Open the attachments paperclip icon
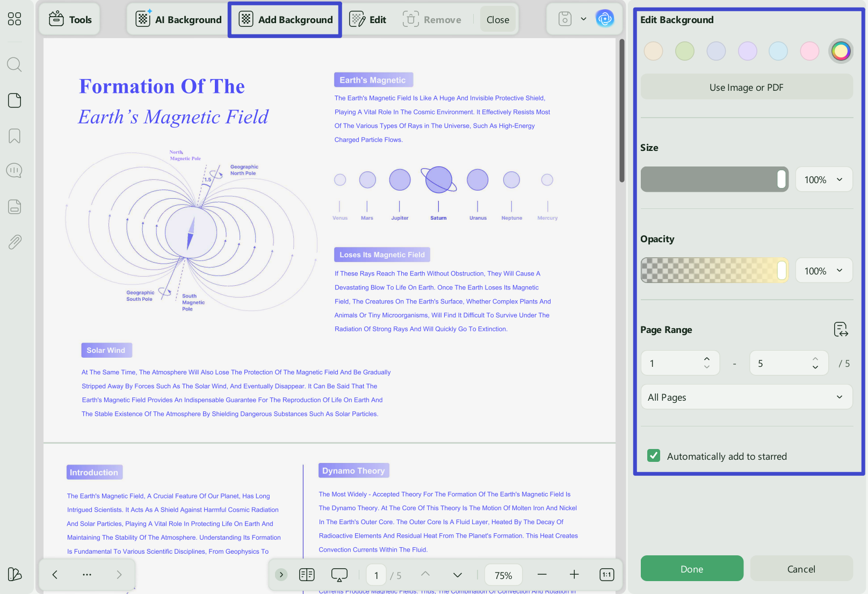 click(x=15, y=242)
